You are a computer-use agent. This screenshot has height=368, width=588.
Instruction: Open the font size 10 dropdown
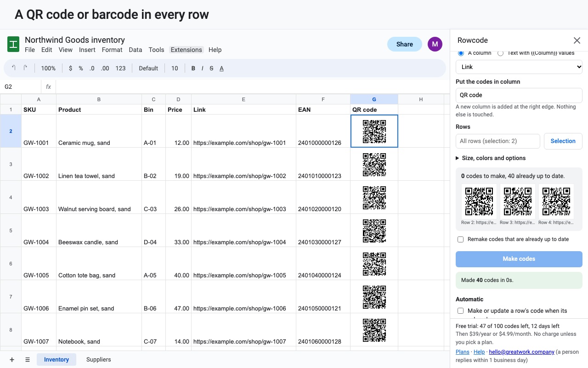click(175, 68)
